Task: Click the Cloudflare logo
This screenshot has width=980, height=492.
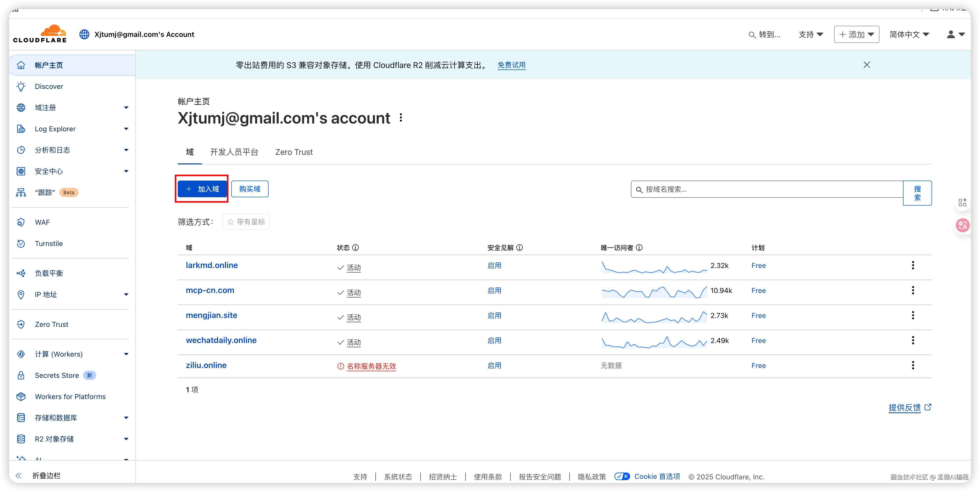Action: pos(40,34)
